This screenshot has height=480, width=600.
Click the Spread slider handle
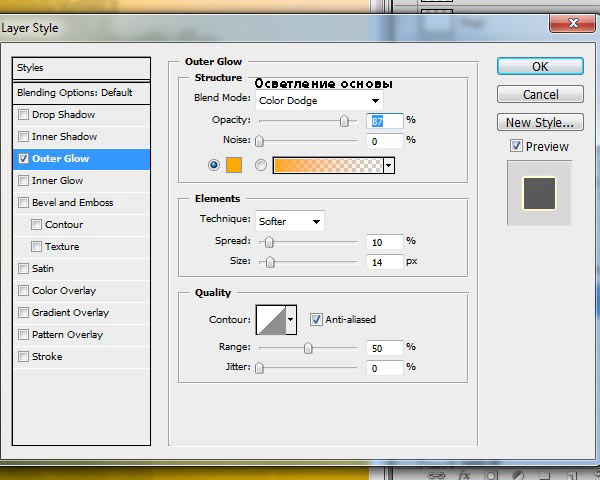click(x=269, y=242)
